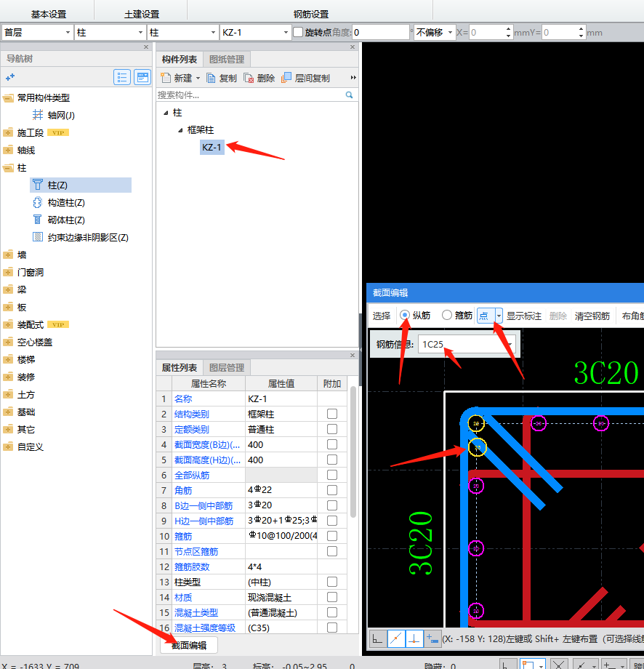Expand toolbar overflow arrows in component list
The width and height of the screenshot is (644, 669).
click(x=353, y=78)
